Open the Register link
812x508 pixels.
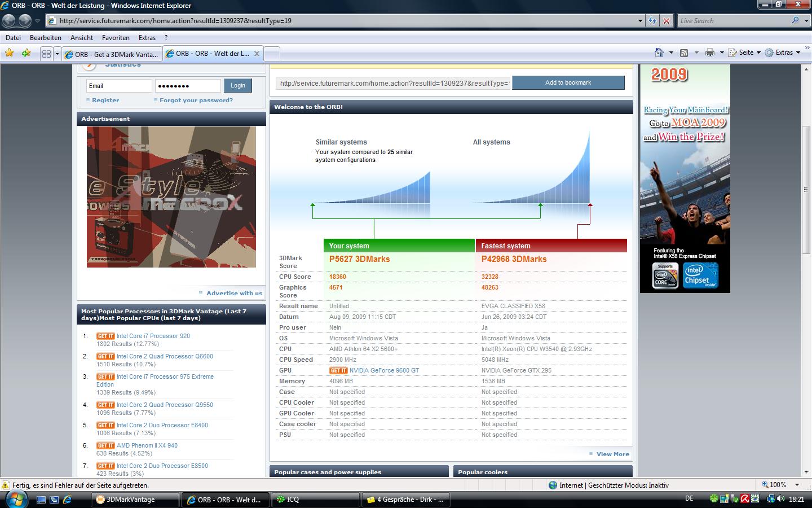coord(105,100)
